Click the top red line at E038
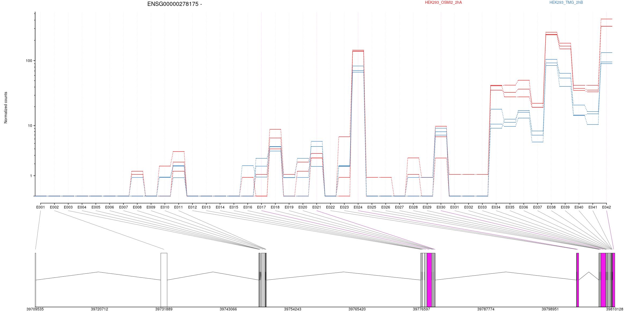 (551, 32)
